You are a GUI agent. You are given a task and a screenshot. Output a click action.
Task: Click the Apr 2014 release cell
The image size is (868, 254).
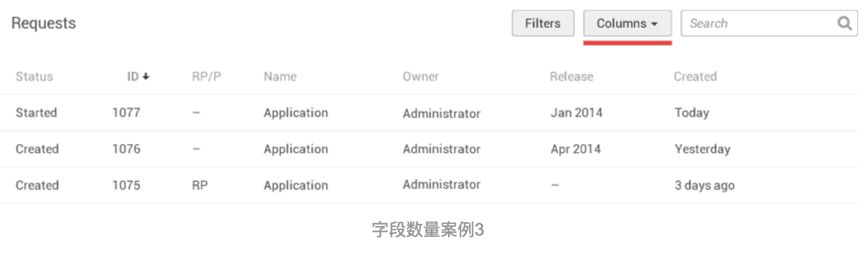[x=576, y=149]
